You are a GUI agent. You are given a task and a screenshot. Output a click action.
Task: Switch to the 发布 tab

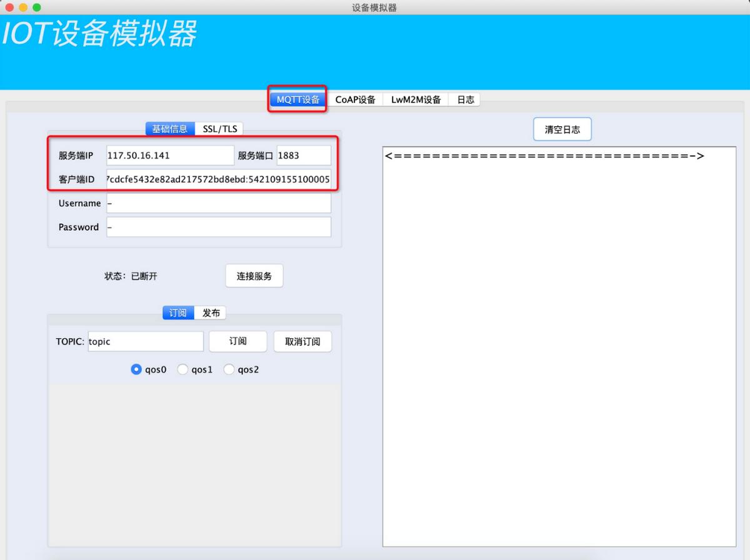[x=211, y=313]
